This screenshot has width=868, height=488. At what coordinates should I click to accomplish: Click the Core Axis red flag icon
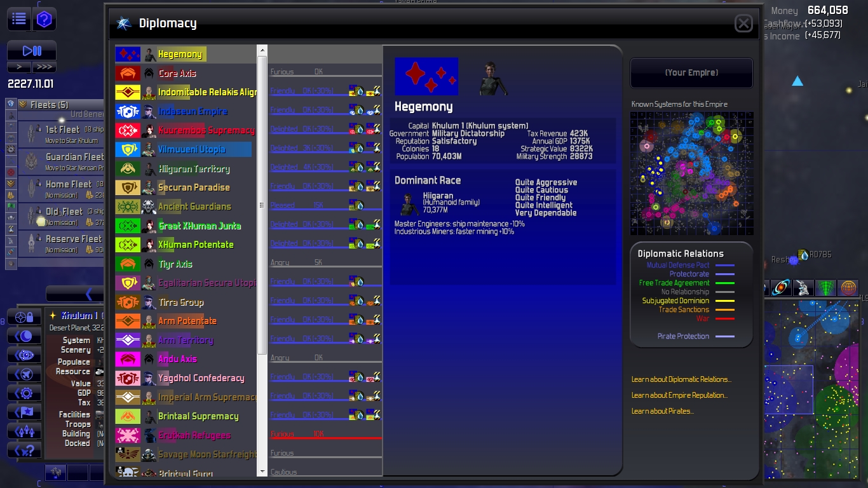(128, 74)
